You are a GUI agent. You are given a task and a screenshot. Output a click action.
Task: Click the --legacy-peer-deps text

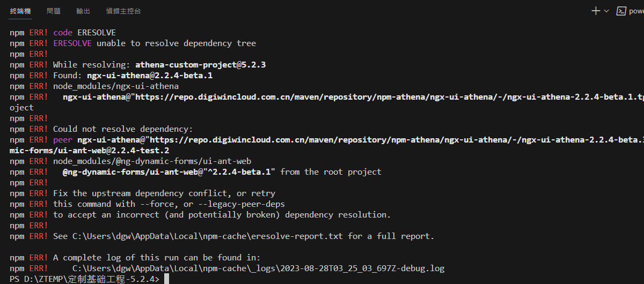pos(241,204)
